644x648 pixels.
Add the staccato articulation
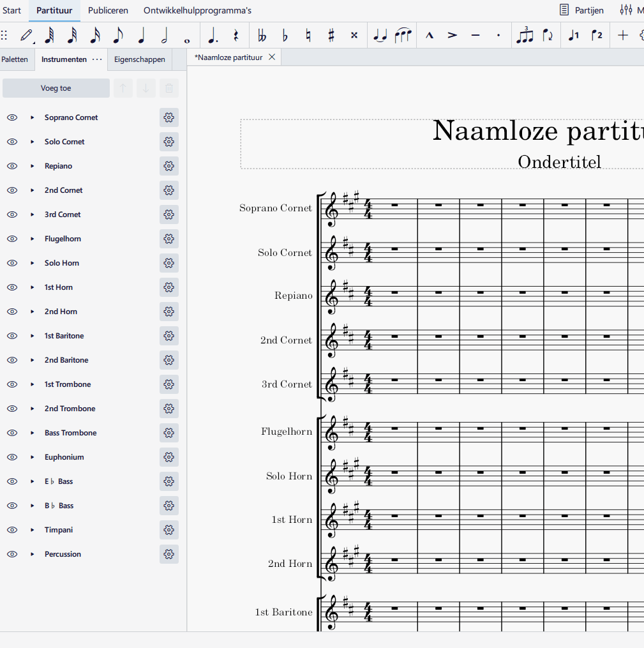(x=498, y=36)
